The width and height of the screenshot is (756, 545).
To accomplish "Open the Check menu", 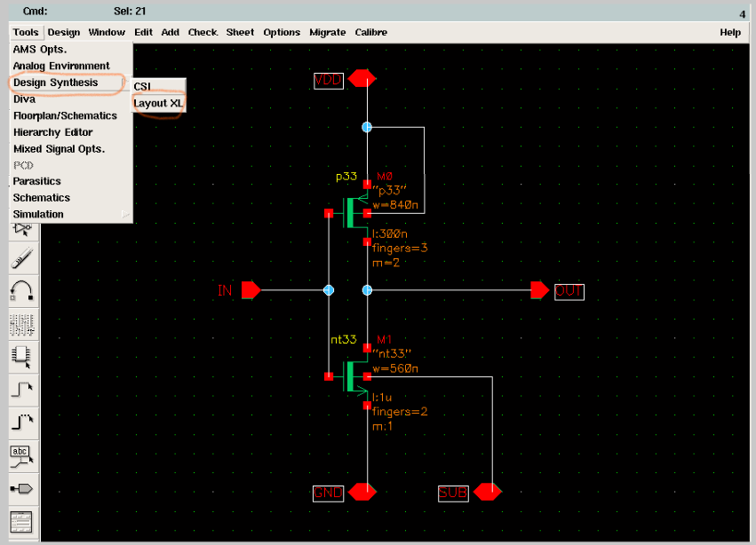I will click(x=203, y=32).
